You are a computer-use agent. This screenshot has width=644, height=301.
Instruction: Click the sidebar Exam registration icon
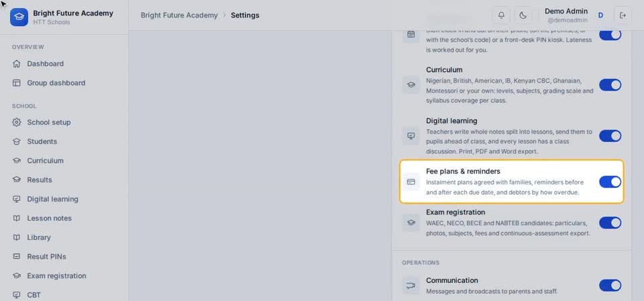tap(16, 275)
